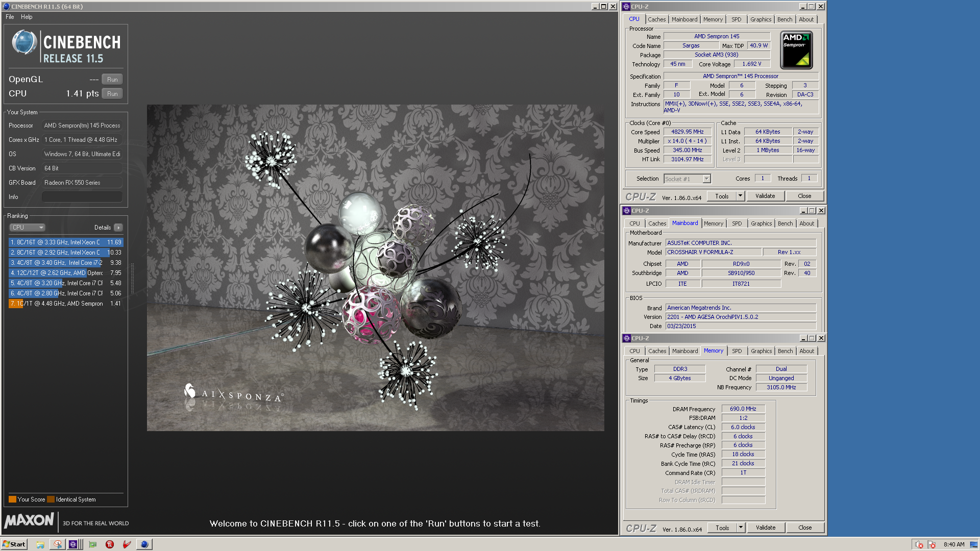
Task: Click Validate in bottom CPU-Z window
Action: pyautogui.click(x=766, y=528)
